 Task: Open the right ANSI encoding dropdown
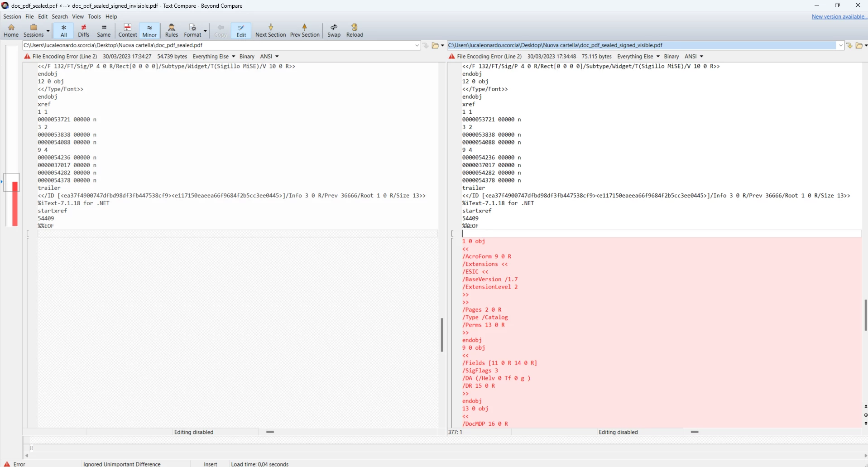[x=694, y=57]
